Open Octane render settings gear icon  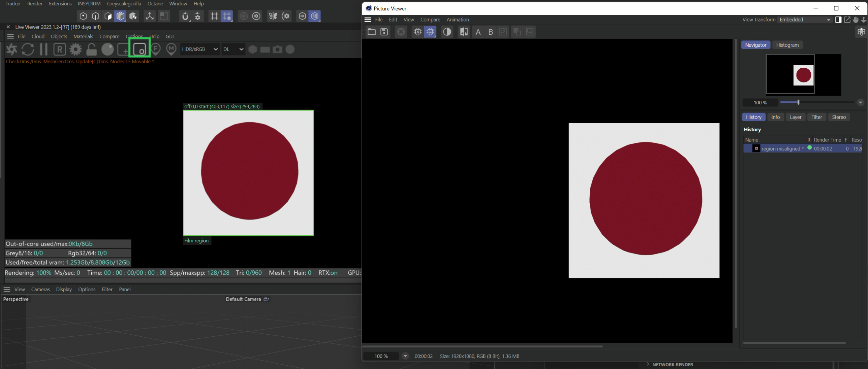click(x=75, y=49)
